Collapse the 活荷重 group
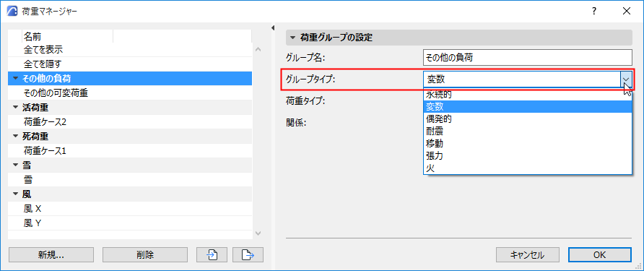 point(16,108)
